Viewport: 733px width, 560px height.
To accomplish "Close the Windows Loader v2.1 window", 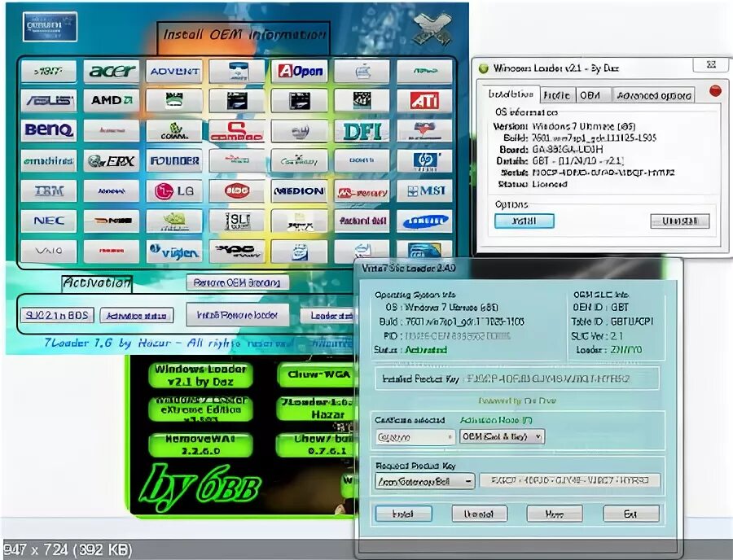I will tap(711, 64).
